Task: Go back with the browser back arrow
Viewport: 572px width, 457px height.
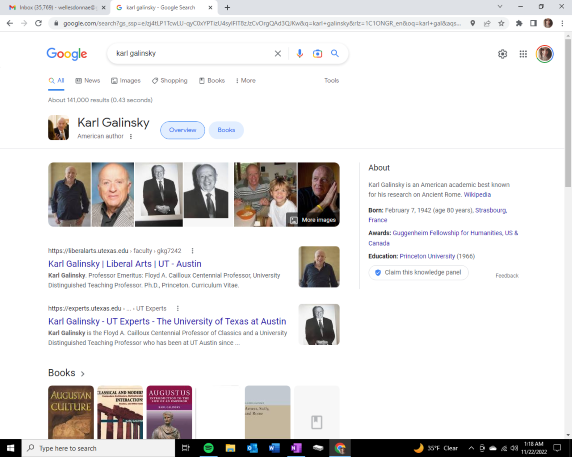Action: pyautogui.click(x=10, y=23)
